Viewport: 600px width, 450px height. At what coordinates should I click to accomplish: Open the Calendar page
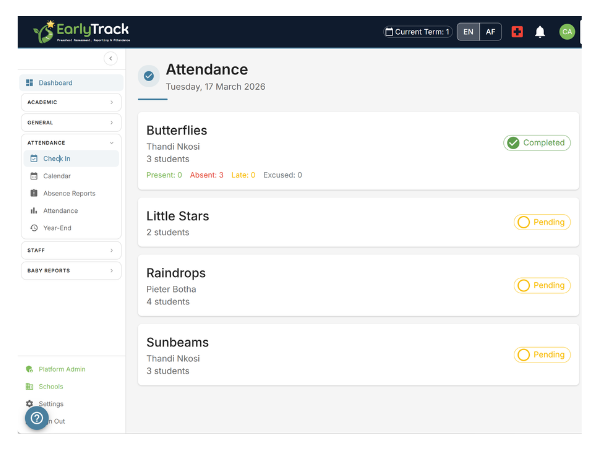point(71,176)
